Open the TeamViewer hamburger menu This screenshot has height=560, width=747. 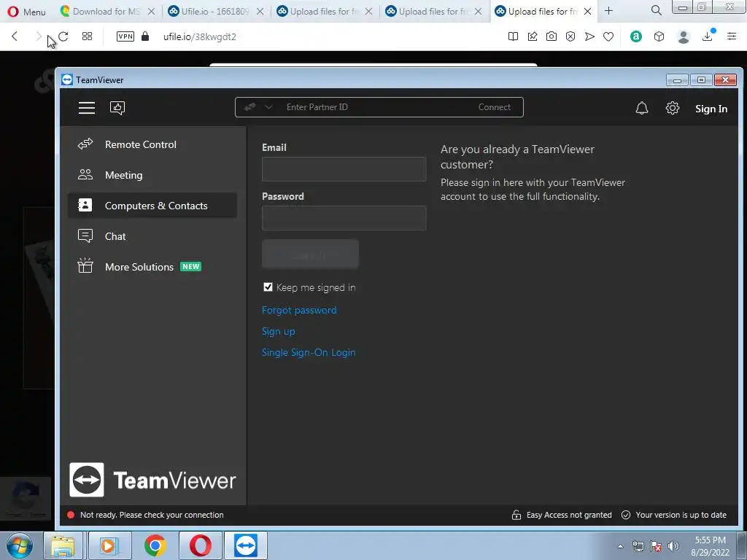[87, 108]
